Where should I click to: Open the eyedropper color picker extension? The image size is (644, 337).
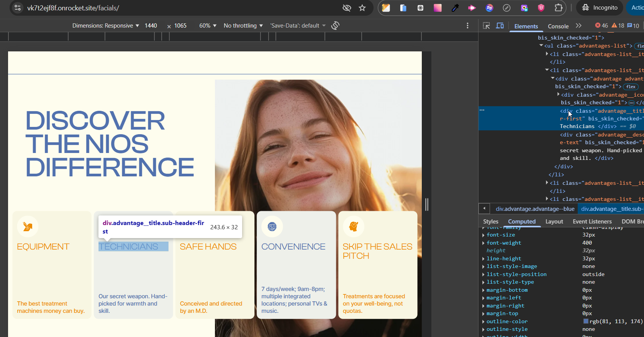coord(455,8)
